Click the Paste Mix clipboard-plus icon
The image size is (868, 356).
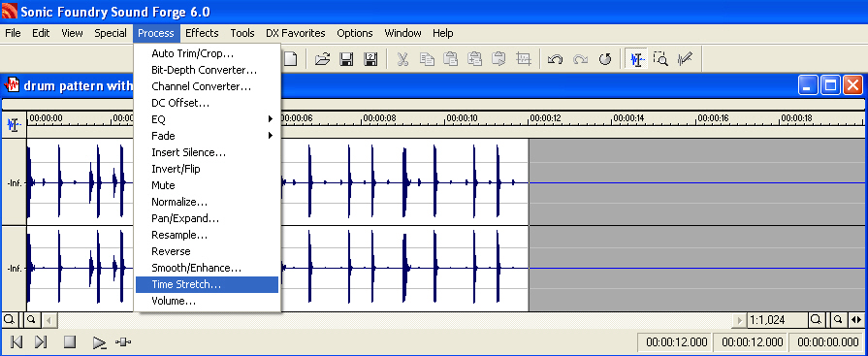(x=475, y=59)
